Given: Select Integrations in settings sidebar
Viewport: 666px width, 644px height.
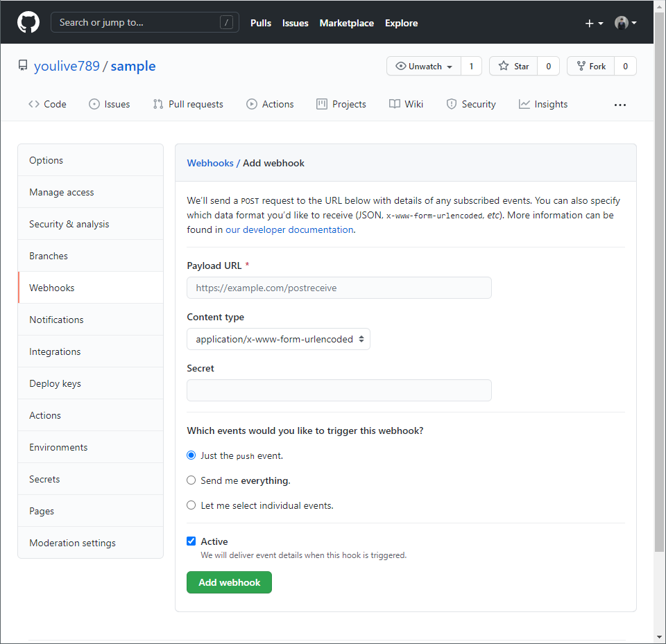Looking at the screenshot, I should (90, 351).
